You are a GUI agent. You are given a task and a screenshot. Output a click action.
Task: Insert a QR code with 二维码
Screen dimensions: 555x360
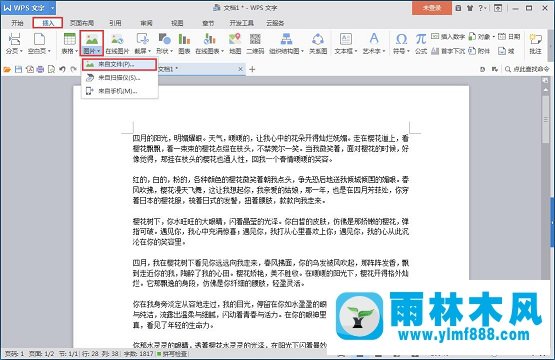point(255,44)
